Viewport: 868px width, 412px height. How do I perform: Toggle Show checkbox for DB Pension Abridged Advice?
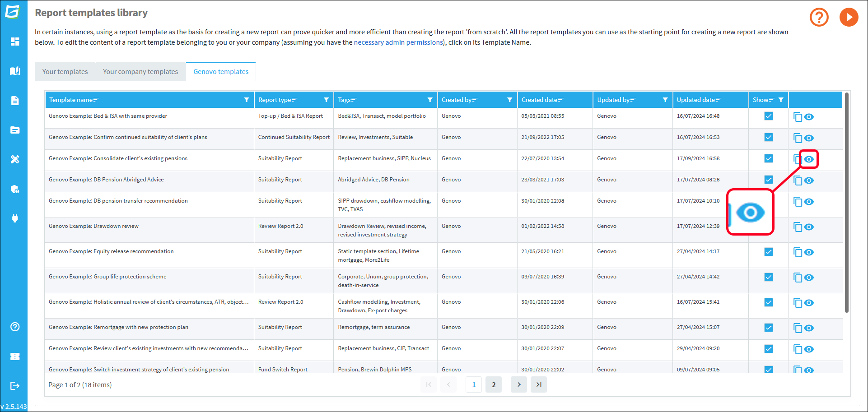point(769,180)
